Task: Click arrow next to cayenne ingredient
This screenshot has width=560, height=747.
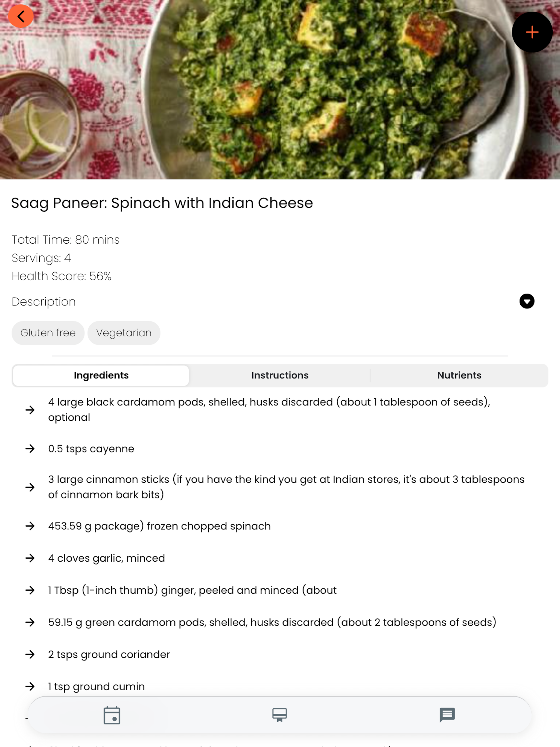Action: (x=30, y=448)
